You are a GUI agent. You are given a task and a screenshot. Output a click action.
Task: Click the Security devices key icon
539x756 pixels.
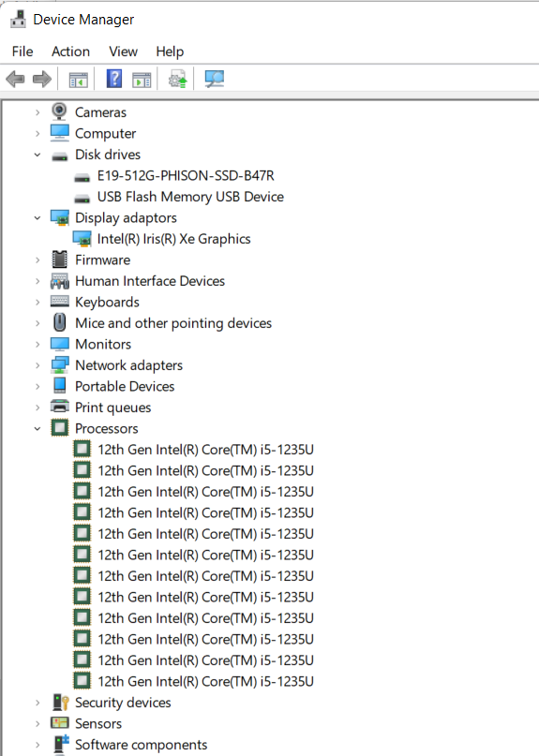click(x=60, y=703)
